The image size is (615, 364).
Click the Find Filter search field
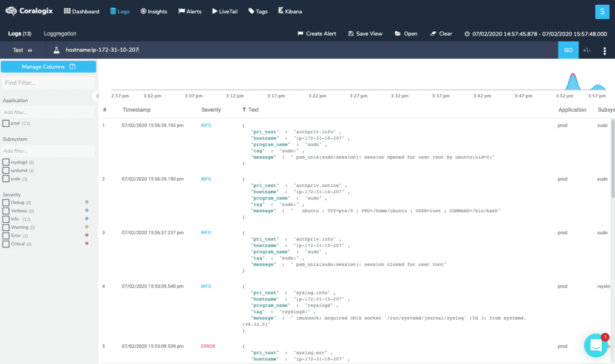[48, 83]
